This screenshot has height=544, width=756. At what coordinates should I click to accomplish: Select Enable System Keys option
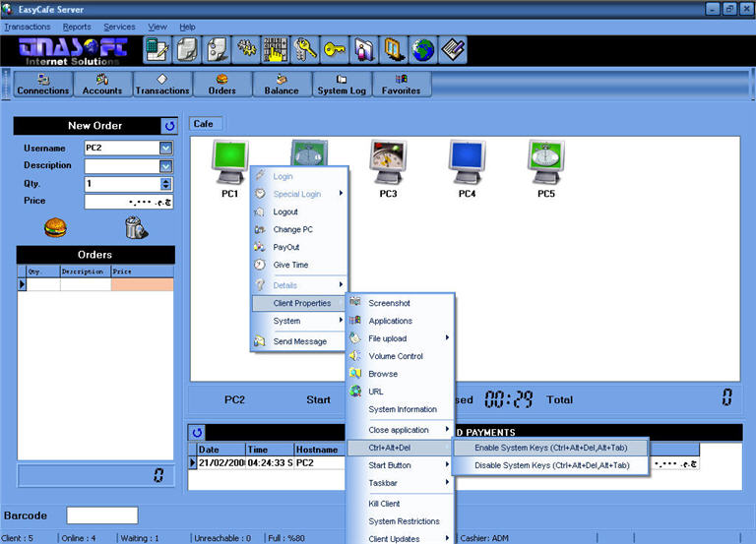tap(551, 448)
